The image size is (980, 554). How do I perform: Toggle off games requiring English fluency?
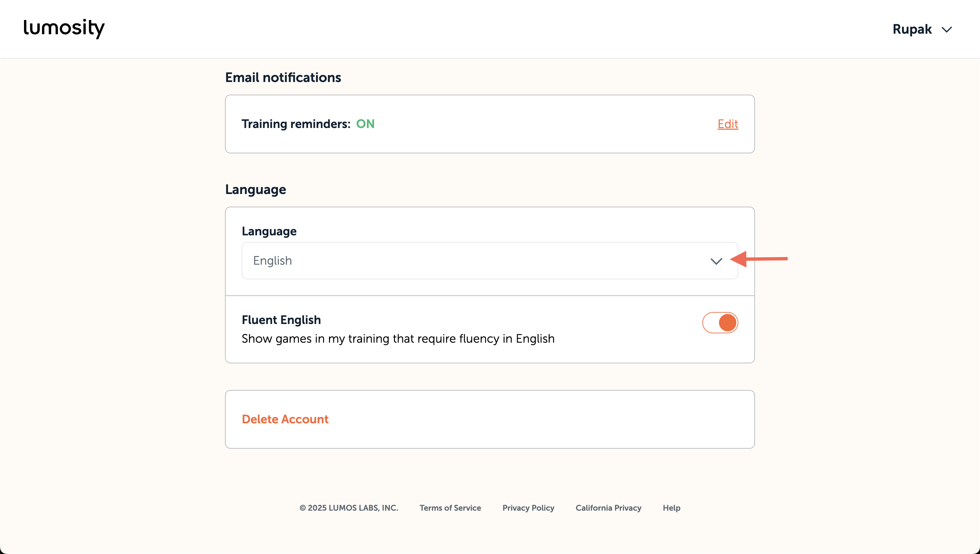720,322
